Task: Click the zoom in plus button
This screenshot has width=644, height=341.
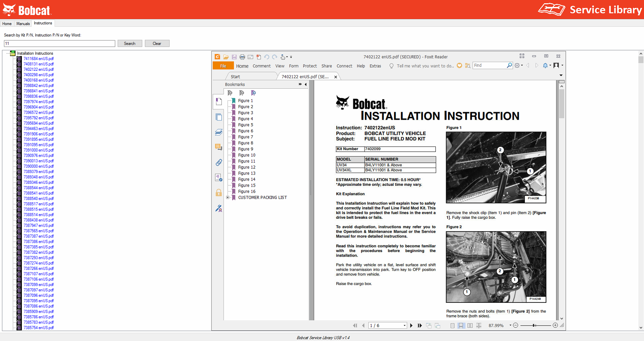Action: coord(555,325)
